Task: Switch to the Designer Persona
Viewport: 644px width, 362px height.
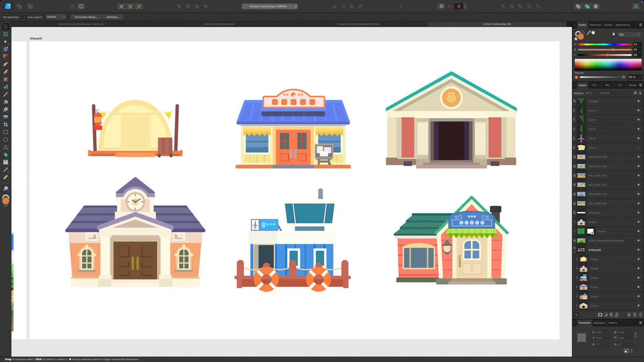Action: (7, 6)
